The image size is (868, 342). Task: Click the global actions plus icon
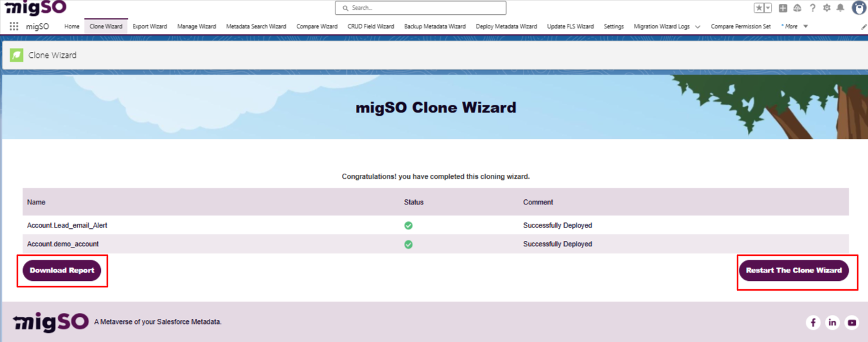coord(783,8)
